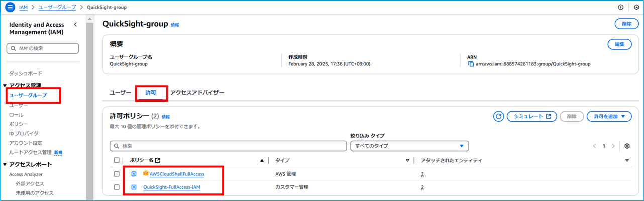Screen dimensions: 644x201
Task: Click the AWS managed policy orange box icon
Action: [x=146, y=174]
